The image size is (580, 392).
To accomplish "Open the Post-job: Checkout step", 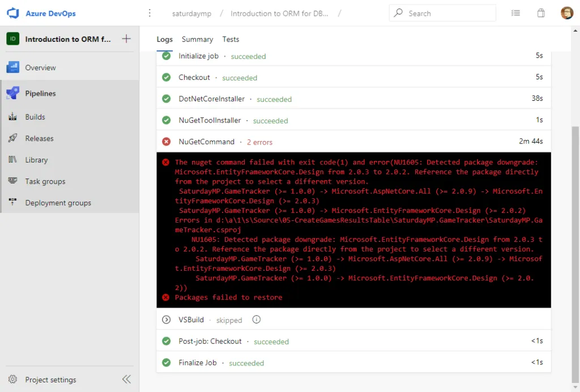I will point(353,341).
